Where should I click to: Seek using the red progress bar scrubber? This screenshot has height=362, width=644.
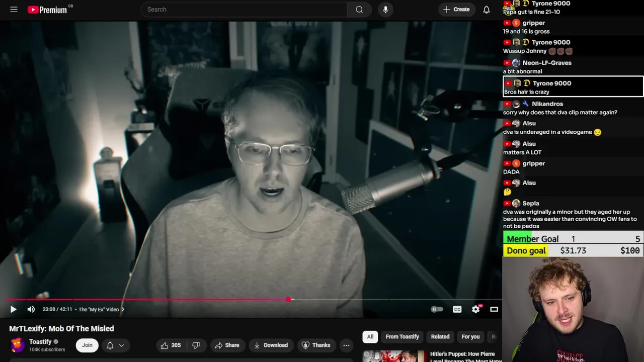288,300
